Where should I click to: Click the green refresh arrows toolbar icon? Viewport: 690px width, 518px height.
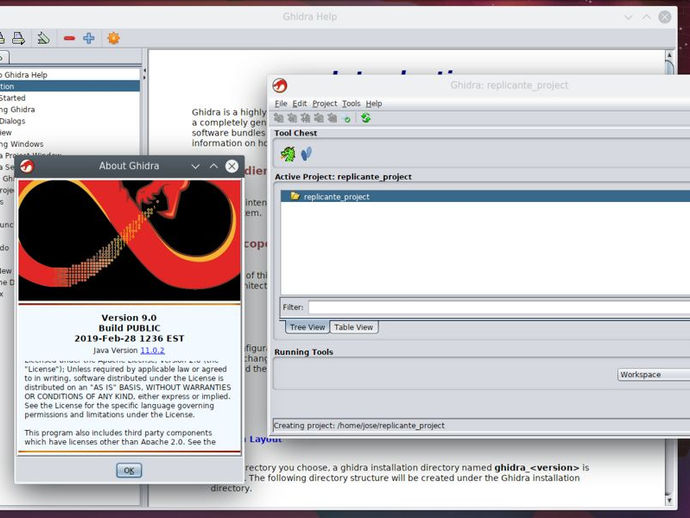pos(365,118)
